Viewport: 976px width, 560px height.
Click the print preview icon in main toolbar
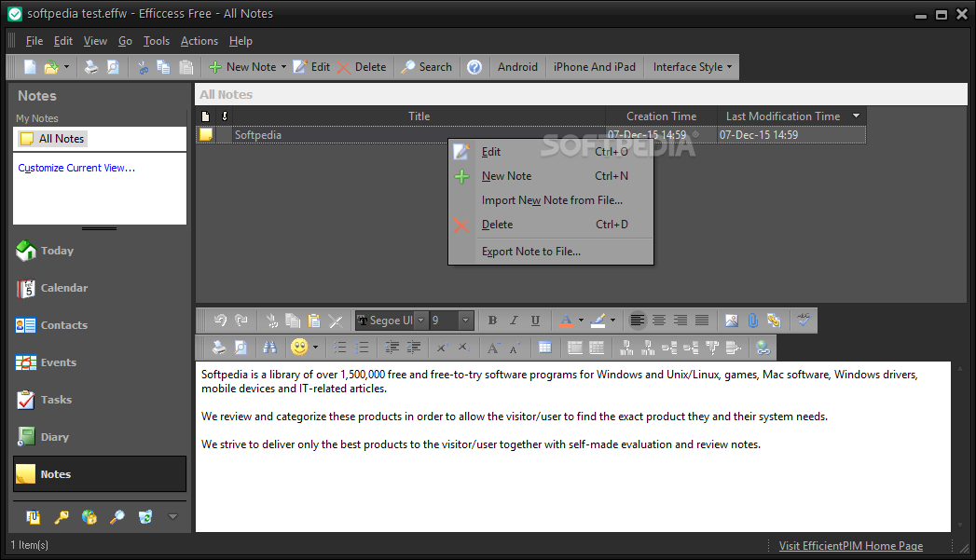[113, 66]
